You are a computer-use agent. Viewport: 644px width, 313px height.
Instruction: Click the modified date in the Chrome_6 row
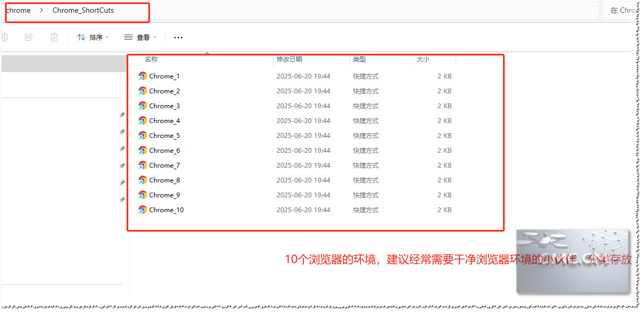pos(303,150)
